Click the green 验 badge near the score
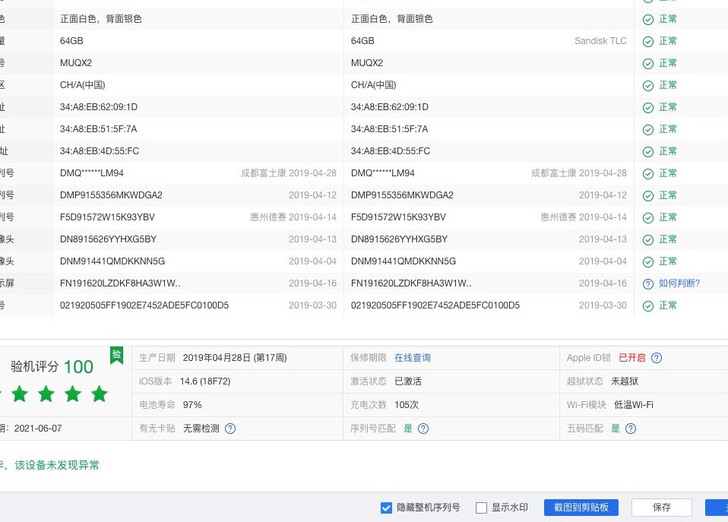This screenshot has height=522, width=728. click(117, 355)
